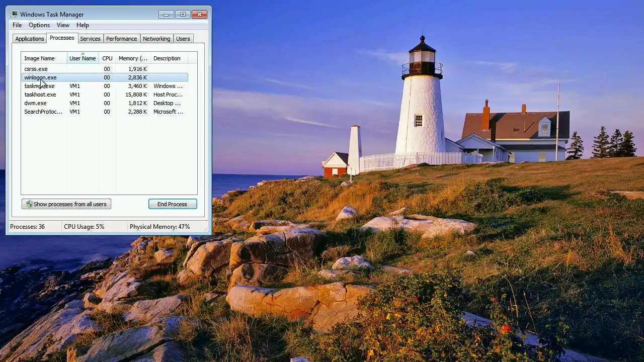Click the 2,288 K memory value
This screenshot has width=644, height=362.
tap(137, 112)
